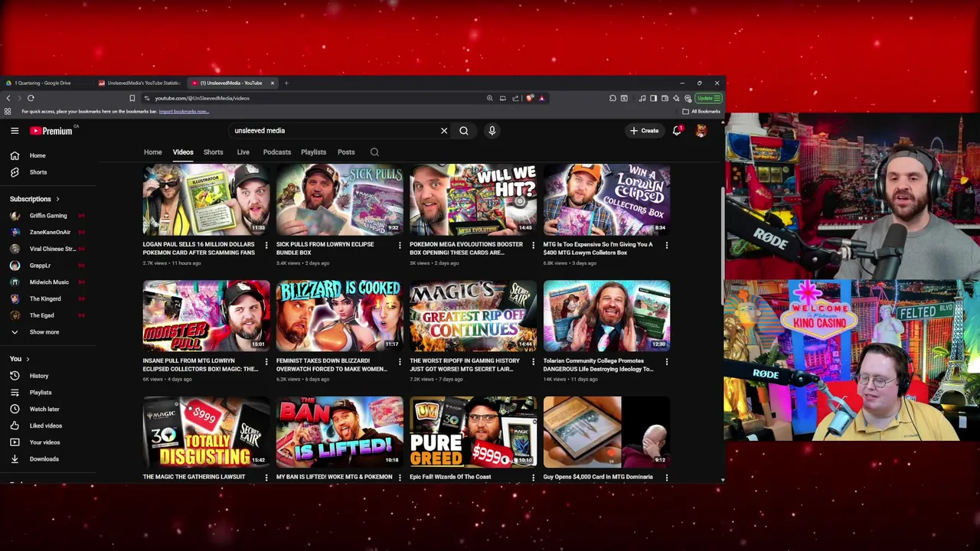
Task: Click the browser Update button
Action: click(709, 98)
